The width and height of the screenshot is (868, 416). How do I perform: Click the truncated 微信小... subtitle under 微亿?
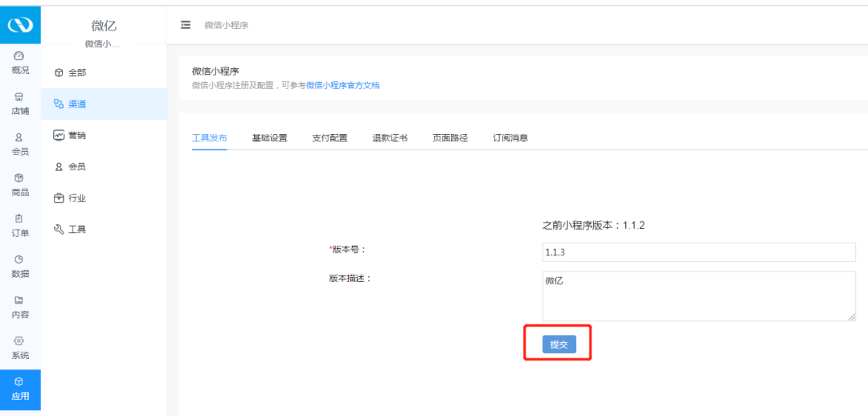click(102, 44)
